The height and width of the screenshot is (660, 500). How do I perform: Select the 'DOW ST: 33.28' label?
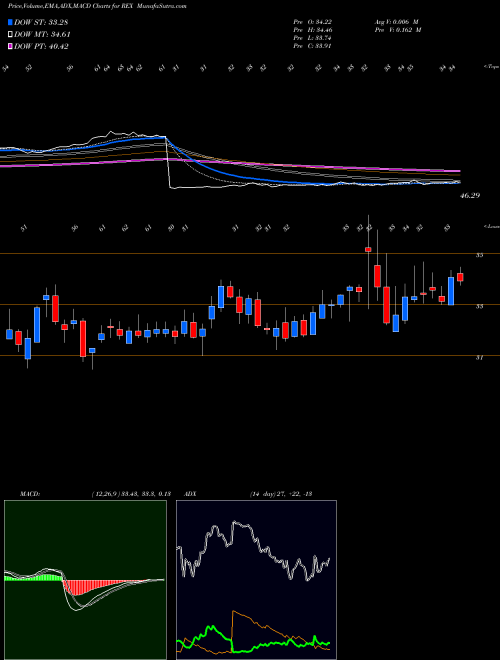(x=41, y=22)
